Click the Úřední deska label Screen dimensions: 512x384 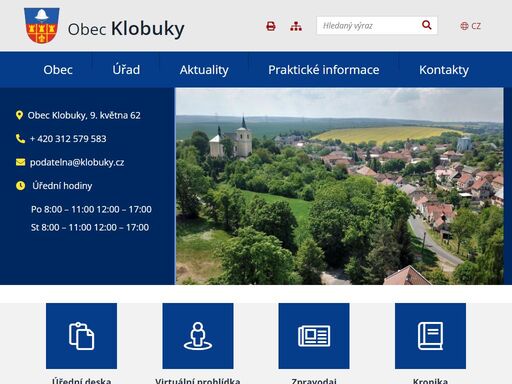[81, 381]
